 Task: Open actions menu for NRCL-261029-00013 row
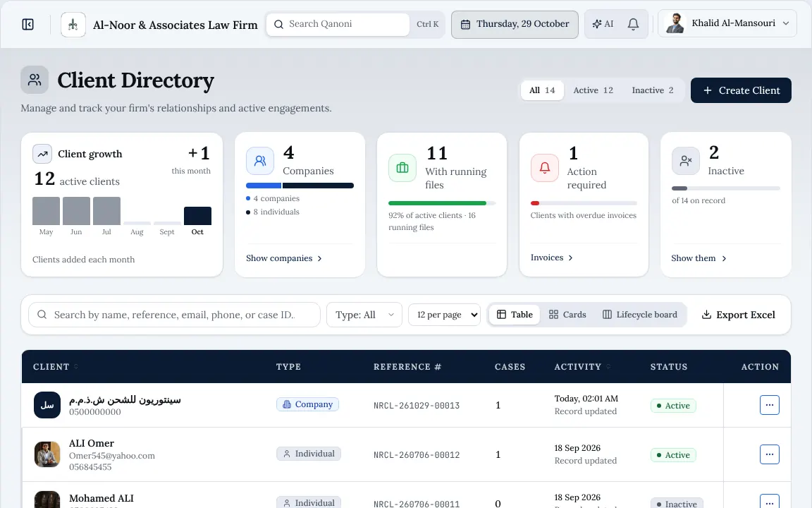pos(770,405)
